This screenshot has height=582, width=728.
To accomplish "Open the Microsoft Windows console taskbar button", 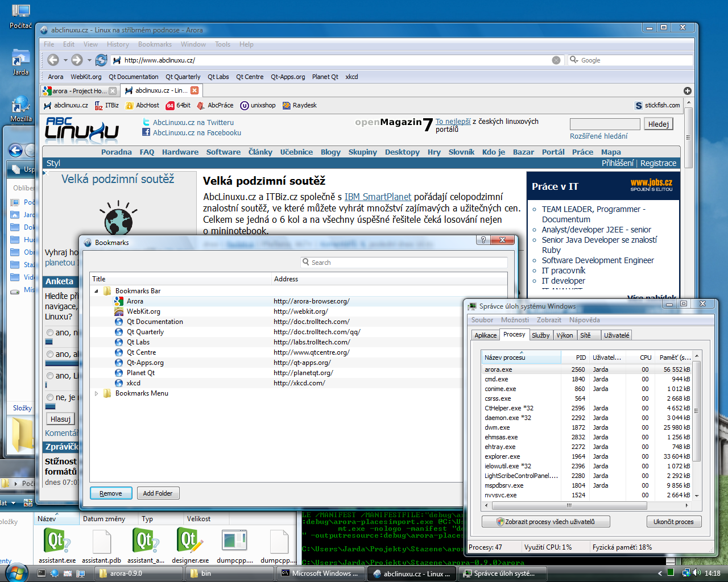I will click(321, 573).
